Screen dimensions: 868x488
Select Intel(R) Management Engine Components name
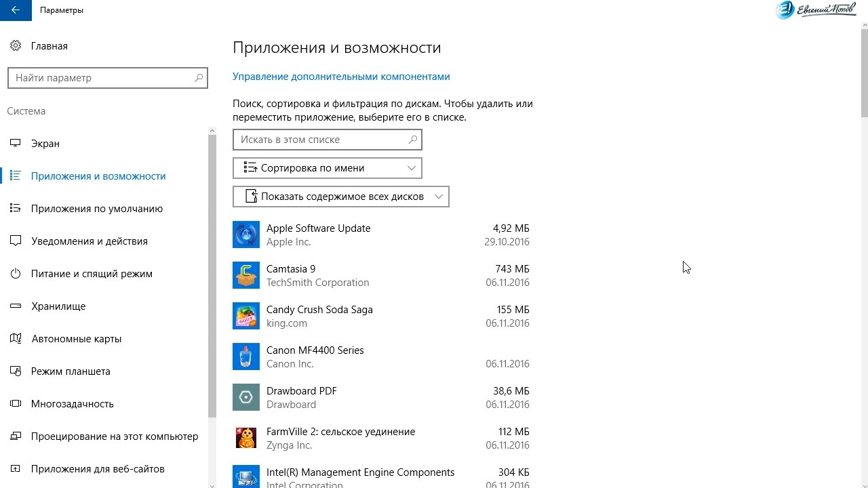click(x=360, y=472)
